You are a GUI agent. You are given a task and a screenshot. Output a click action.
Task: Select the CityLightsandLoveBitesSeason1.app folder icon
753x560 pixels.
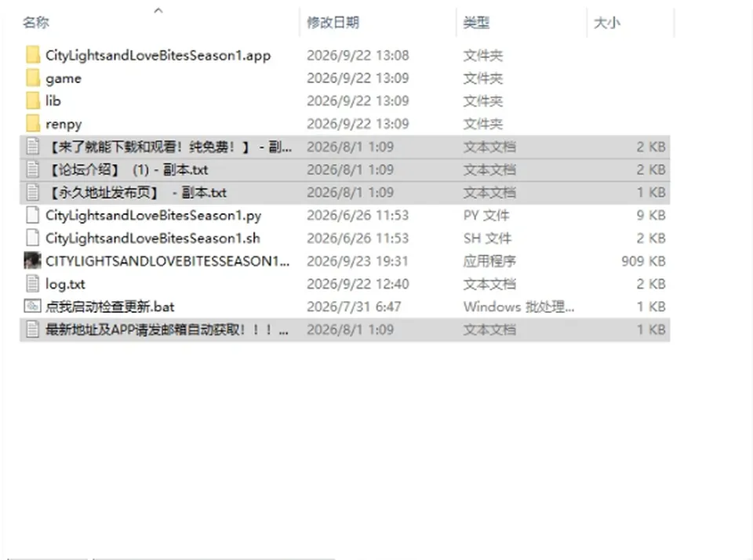tap(33, 55)
